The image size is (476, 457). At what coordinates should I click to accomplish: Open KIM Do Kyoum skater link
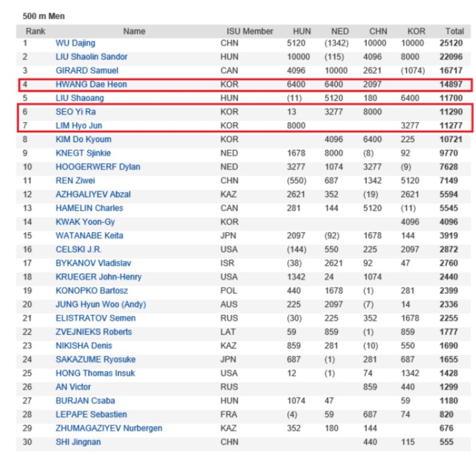tap(83, 140)
